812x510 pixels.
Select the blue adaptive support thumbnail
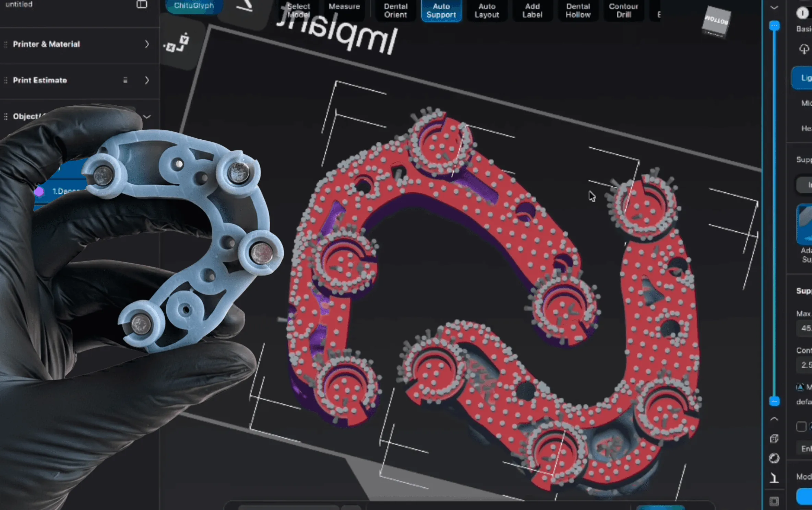coord(804,224)
